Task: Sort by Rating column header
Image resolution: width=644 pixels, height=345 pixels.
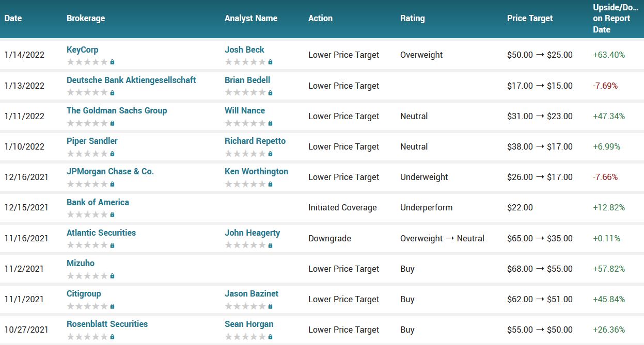Action: point(412,18)
